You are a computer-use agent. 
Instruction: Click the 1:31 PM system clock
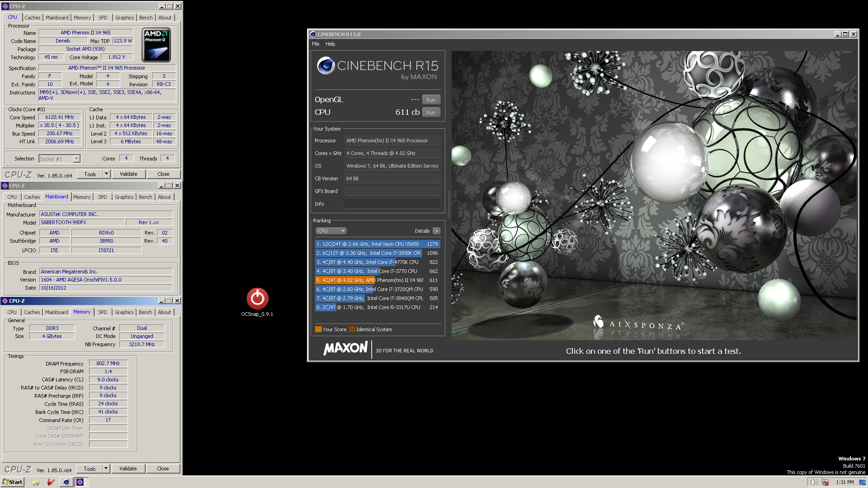(x=845, y=482)
